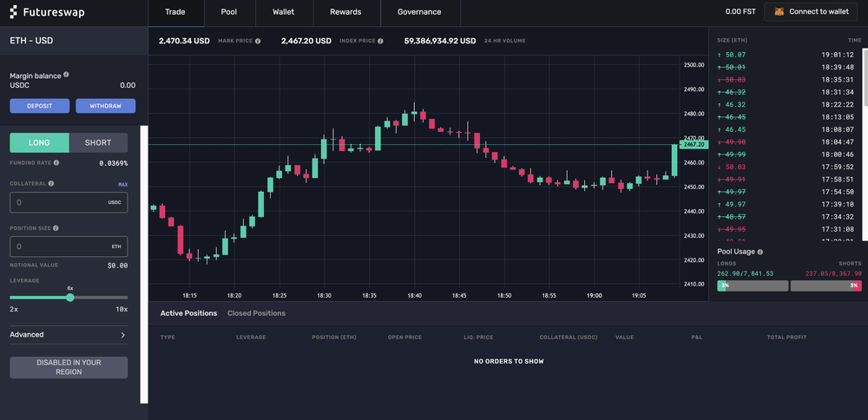Click the LEVERAGE column header
The image size is (868, 420).
tap(251, 337)
